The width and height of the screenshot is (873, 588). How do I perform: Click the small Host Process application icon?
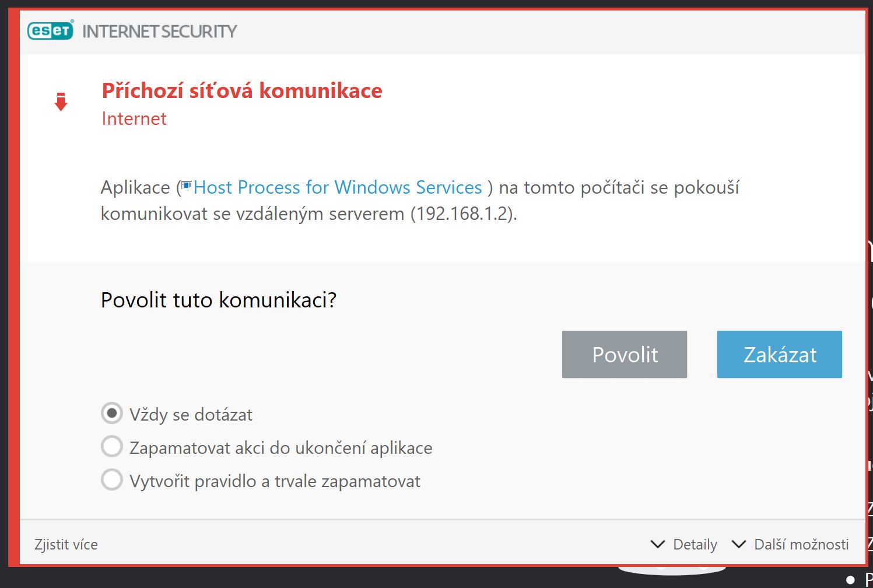[x=187, y=186]
